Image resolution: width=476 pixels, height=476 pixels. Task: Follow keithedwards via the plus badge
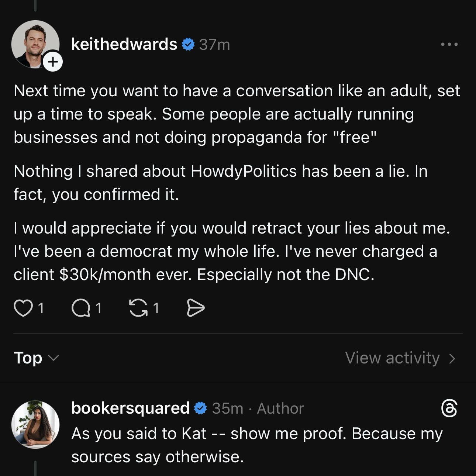(x=53, y=62)
